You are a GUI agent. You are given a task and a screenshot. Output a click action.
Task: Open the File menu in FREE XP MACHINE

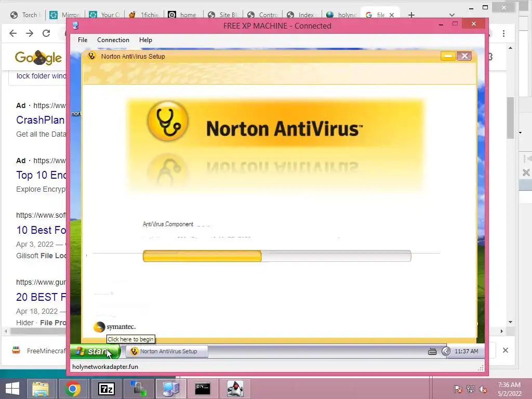pos(83,40)
